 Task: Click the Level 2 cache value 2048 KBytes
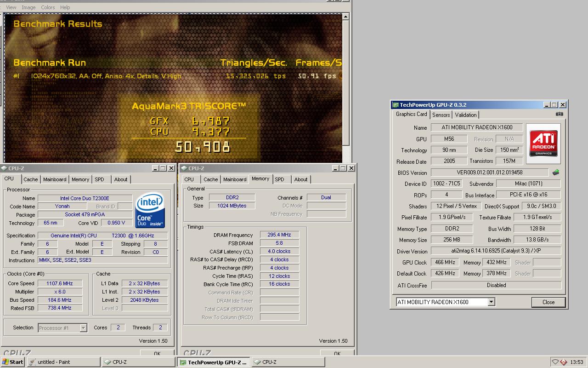tap(144, 300)
